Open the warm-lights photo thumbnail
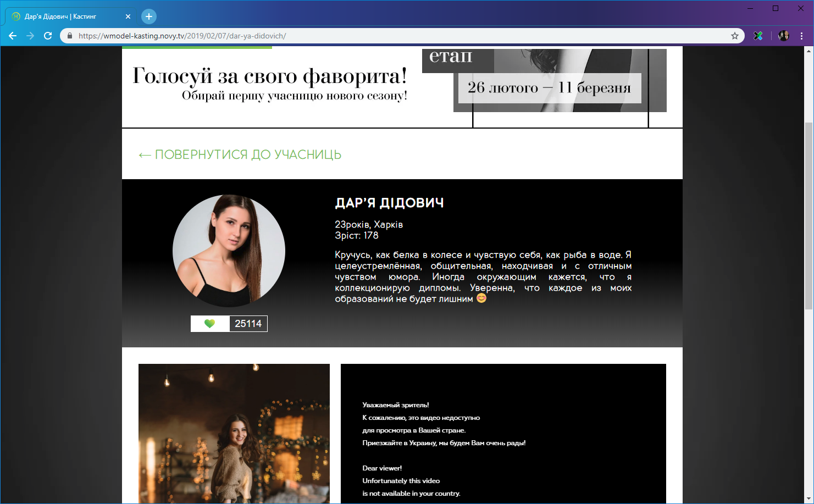This screenshot has width=814, height=504. pyautogui.click(x=234, y=434)
